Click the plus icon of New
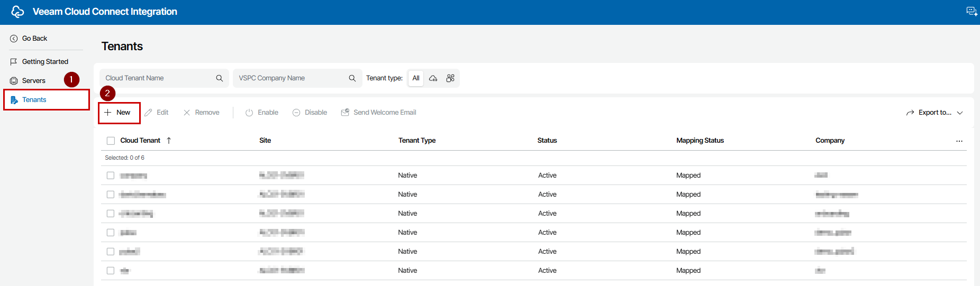Viewport: 980px width, 286px height. [108, 113]
